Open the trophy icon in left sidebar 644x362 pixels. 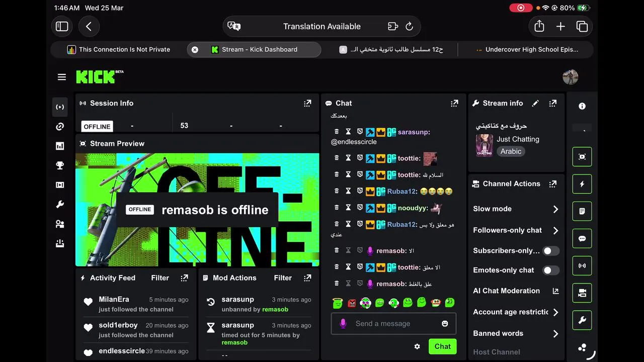click(60, 165)
